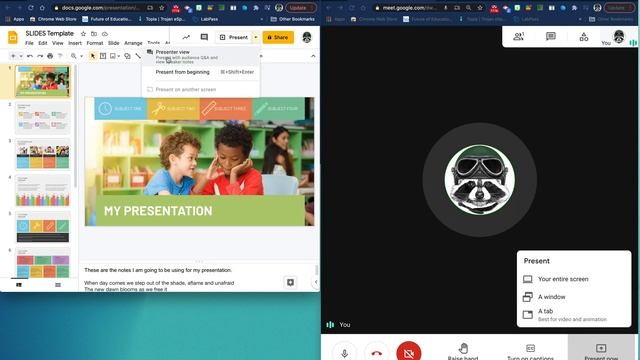
Task: Open comment history in Slides
Action: 204,37
